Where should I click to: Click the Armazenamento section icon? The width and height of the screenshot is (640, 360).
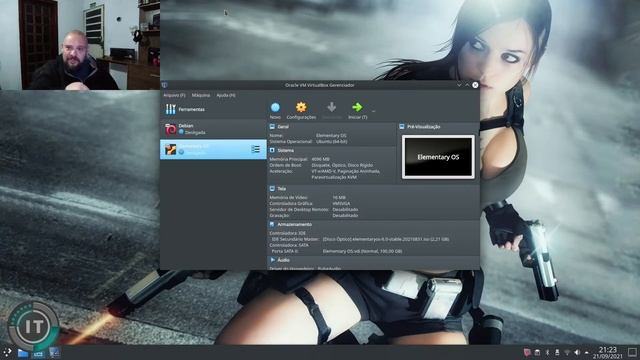tap(272, 224)
